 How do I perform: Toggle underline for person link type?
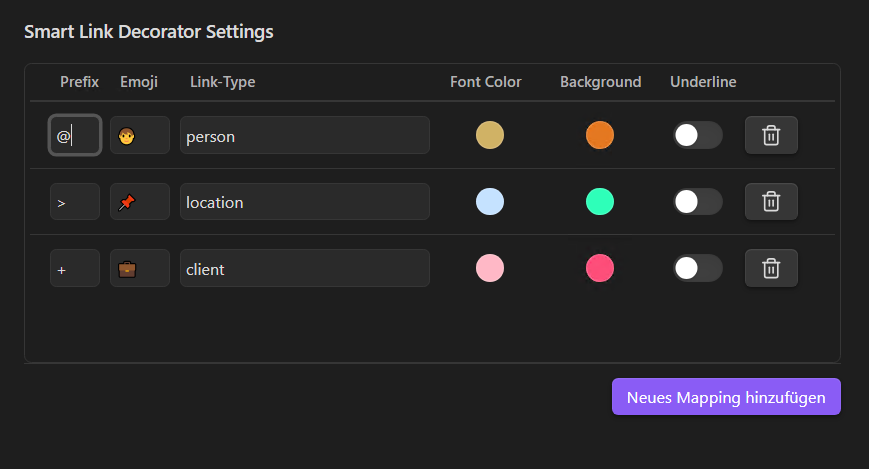pyautogui.click(x=697, y=135)
